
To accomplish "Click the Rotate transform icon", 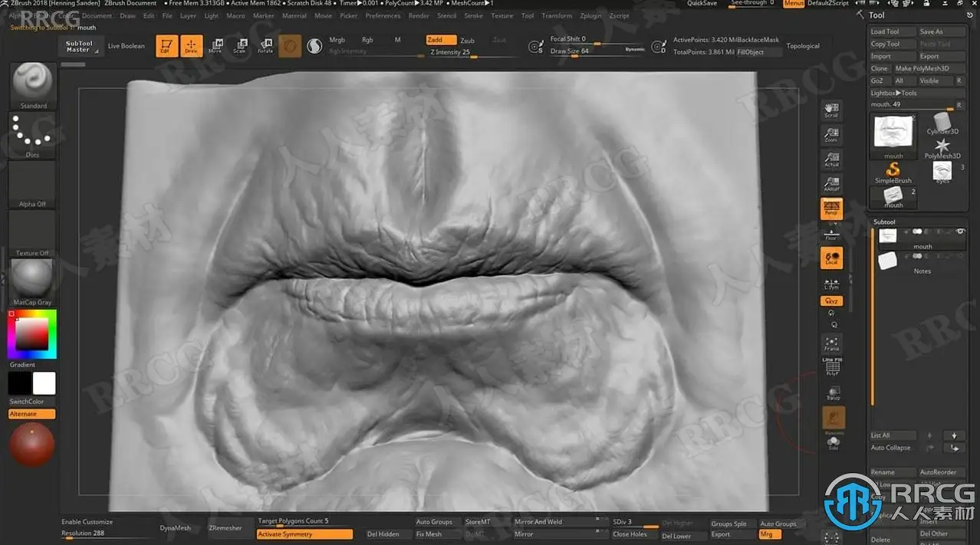I will coord(265,46).
